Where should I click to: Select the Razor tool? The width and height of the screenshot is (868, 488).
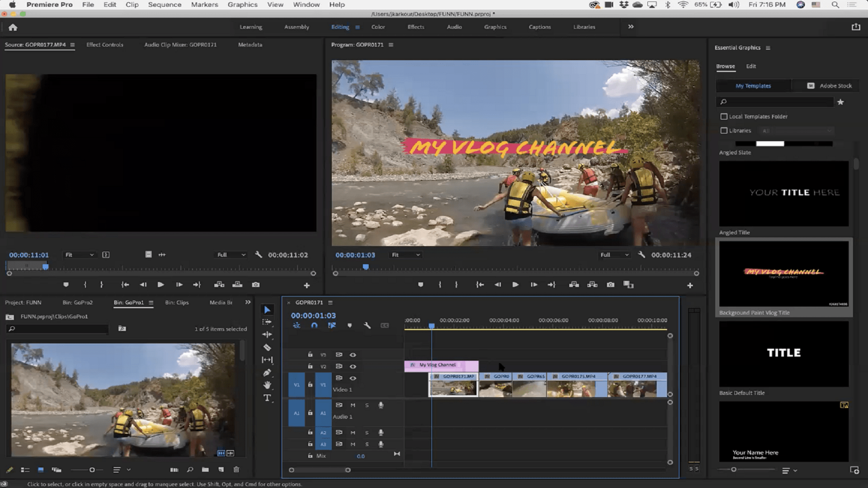(x=267, y=347)
